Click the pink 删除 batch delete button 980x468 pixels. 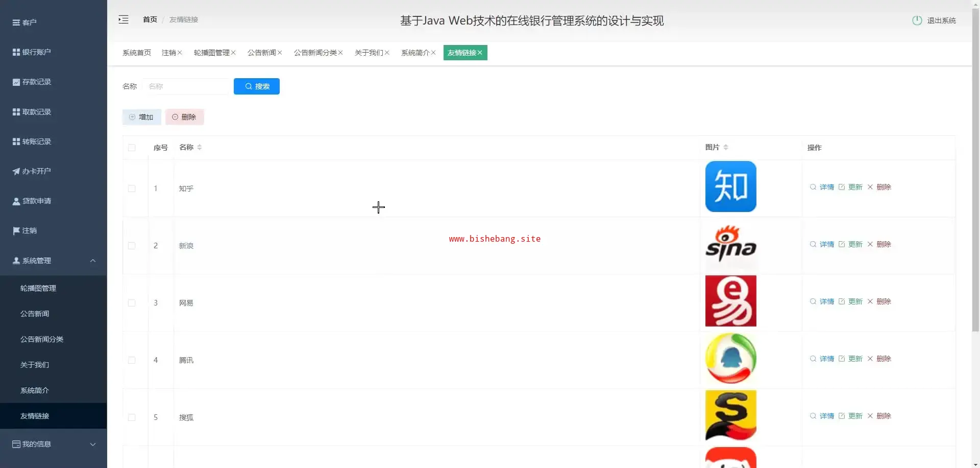(185, 117)
